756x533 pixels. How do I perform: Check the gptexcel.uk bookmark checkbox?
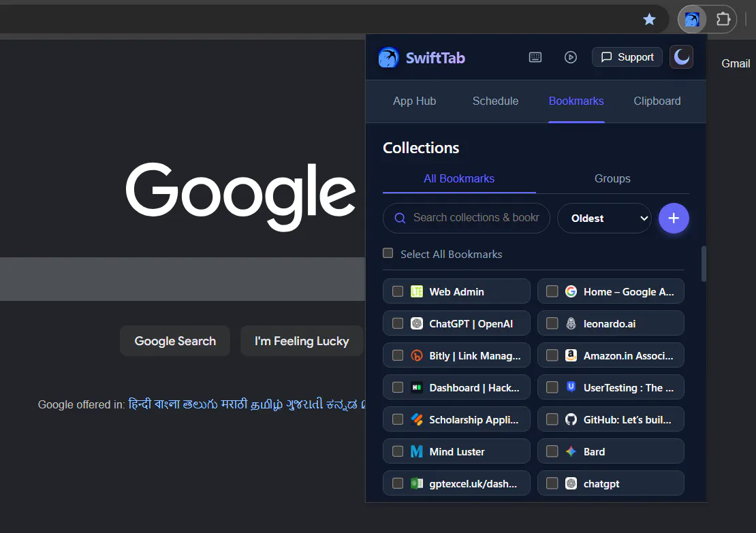click(x=397, y=483)
